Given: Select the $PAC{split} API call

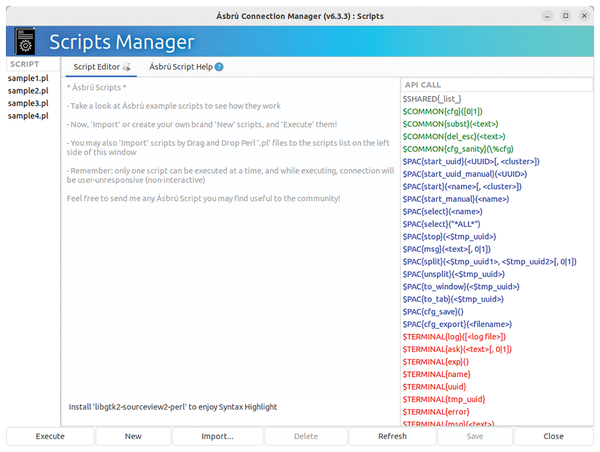Looking at the screenshot, I should (x=489, y=262).
